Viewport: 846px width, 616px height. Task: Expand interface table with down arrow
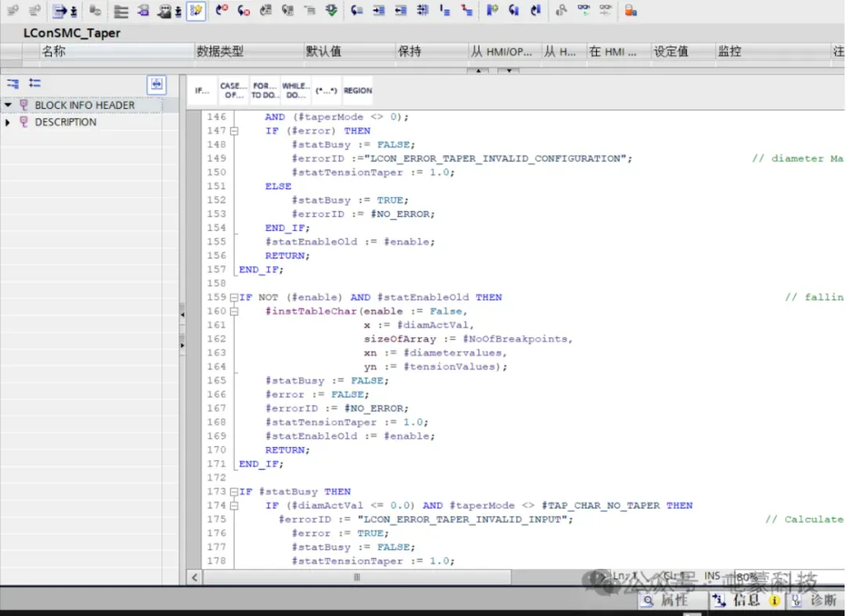pos(509,70)
